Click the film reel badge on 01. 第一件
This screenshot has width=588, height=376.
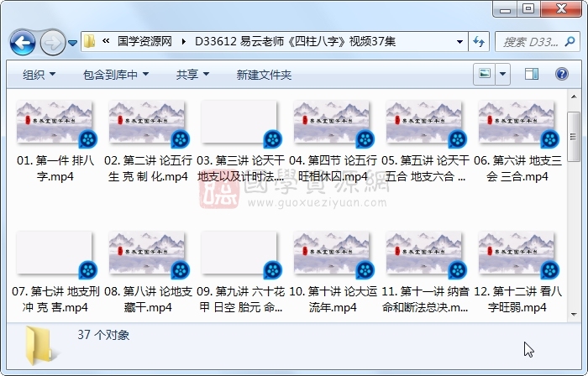click(x=87, y=139)
